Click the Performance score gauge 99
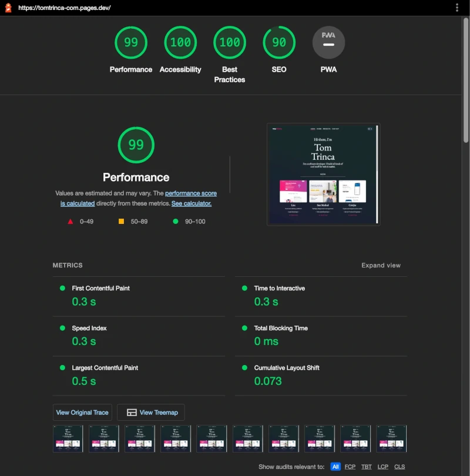The height and width of the screenshot is (476, 470). pyautogui.click(x=131, y=42)
